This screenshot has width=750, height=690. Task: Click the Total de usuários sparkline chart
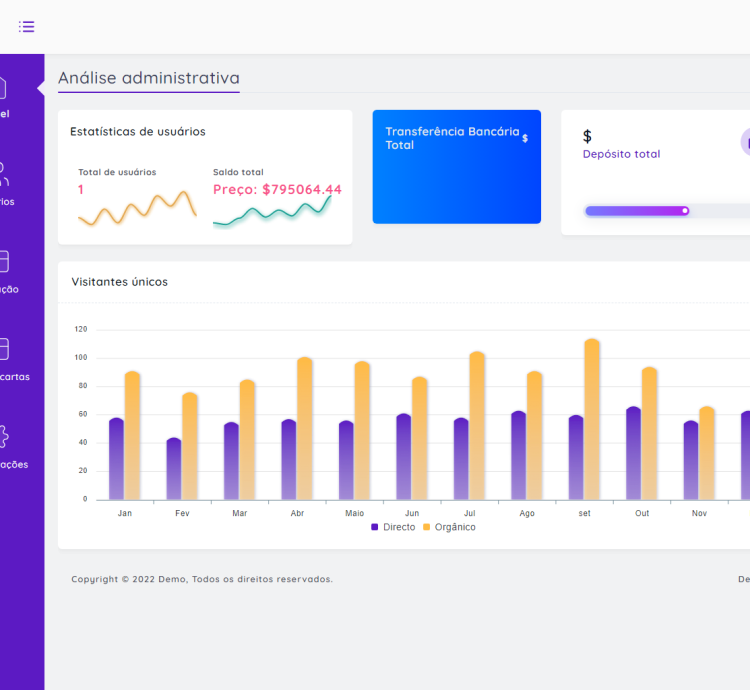(137, 209)
